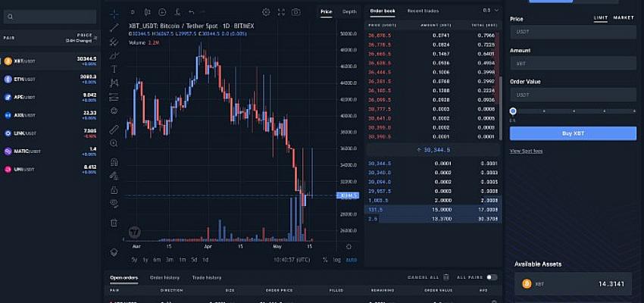Click the Price USDT input field
Viewport: 644px width, 303px height.
point(573,32)
